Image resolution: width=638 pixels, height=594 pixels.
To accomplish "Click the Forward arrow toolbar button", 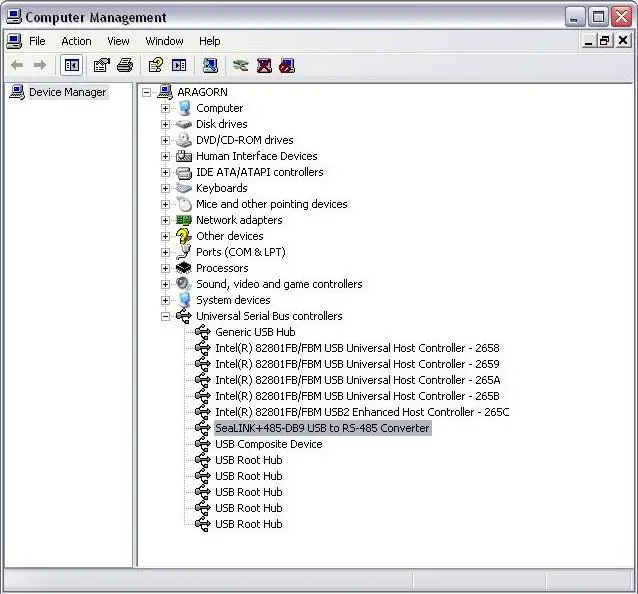I will pos(40,65).
